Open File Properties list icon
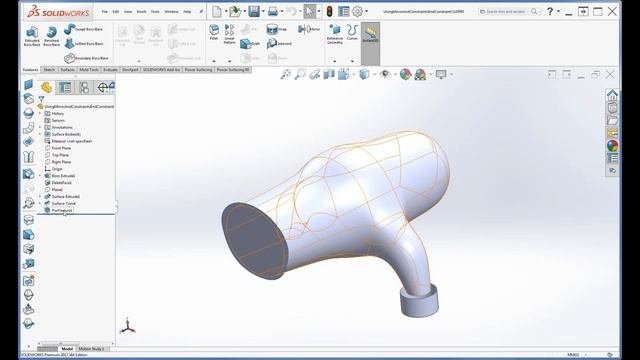This screenshot has width=640, height=360. tap(344, 11)
